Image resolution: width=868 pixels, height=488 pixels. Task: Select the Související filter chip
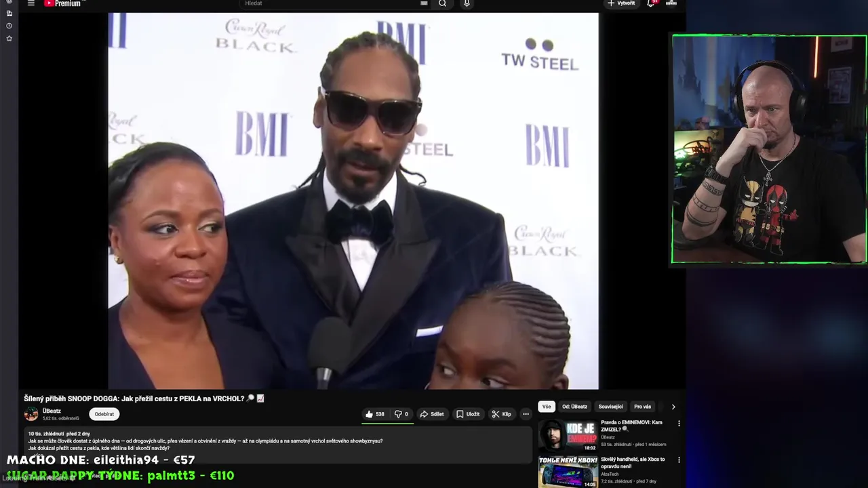[x=610, y=407]
